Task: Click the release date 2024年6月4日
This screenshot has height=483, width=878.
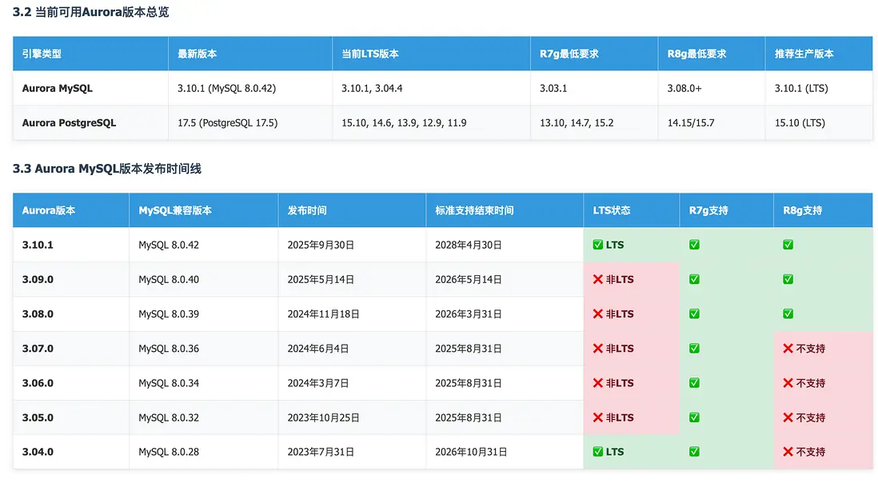Action: pyautogui.click(x=318, y=349)
